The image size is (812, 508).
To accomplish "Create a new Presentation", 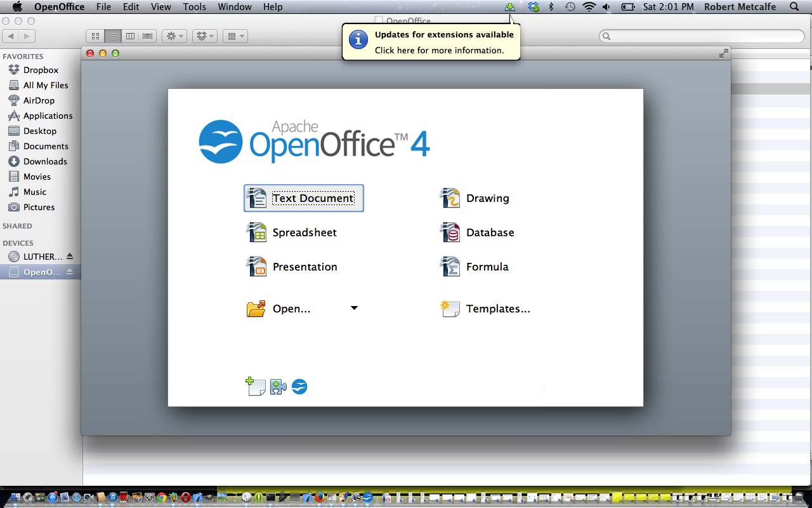I will click(x=292, y=267).
